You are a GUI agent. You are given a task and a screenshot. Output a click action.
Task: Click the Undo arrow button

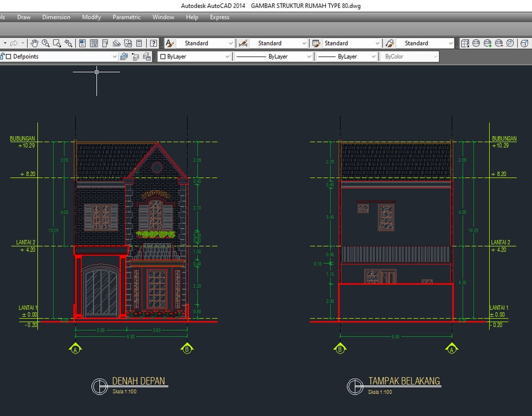1,43
